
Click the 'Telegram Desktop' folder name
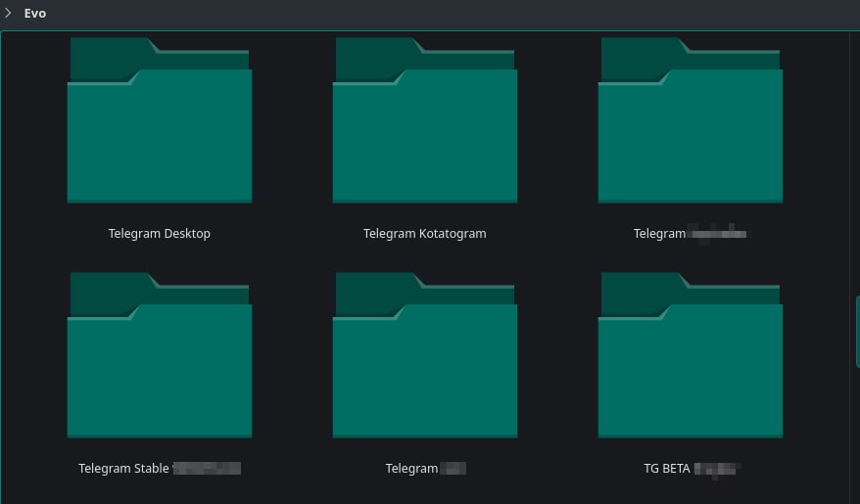click(x=160, y=234)
